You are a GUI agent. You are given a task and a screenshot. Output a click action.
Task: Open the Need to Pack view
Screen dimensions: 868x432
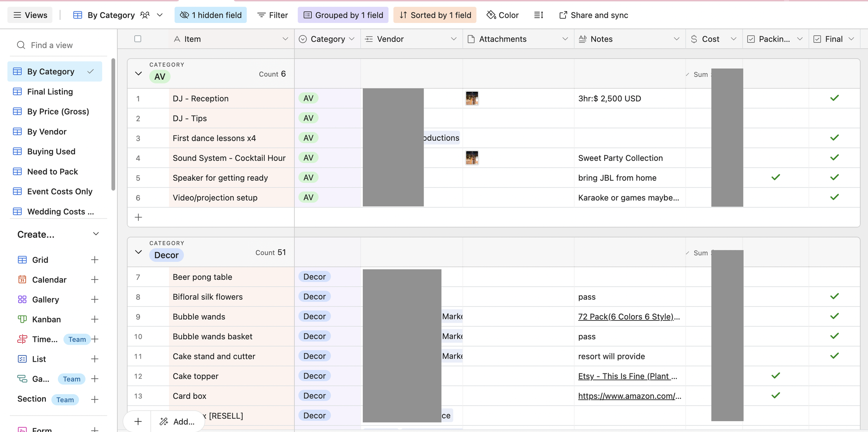coord(52,172)
